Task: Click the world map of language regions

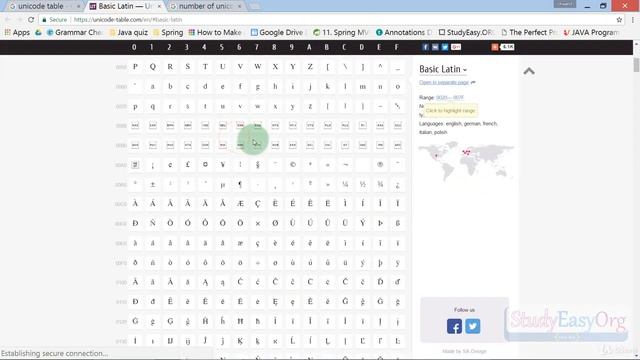Action: (466, 160)
